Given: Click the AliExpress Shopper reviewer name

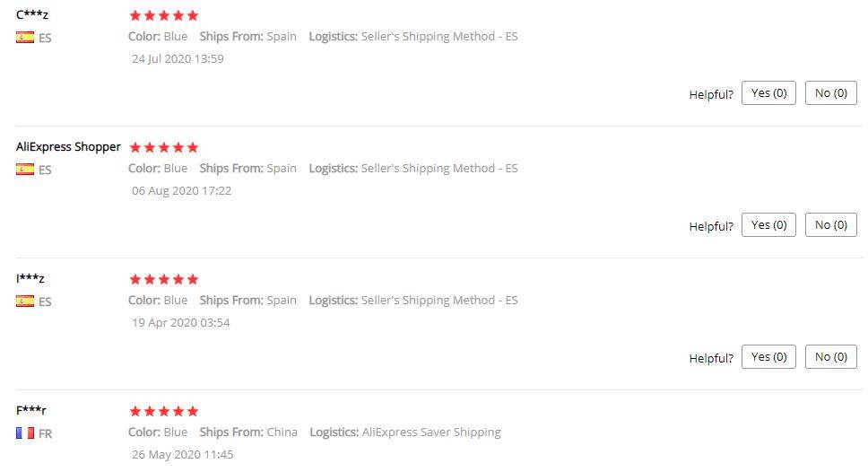Looking at the screenshot, I should pos(68,146).
